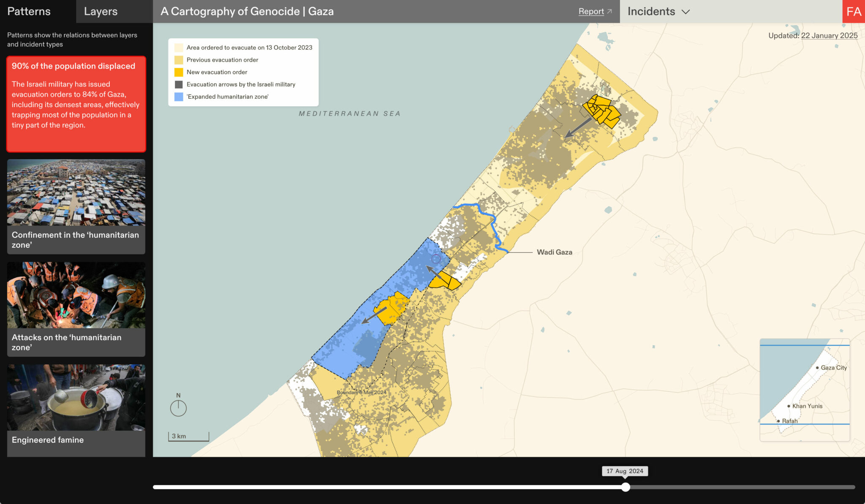
Task: Click the Report external-link arrow icon
Action: point(609,12)
